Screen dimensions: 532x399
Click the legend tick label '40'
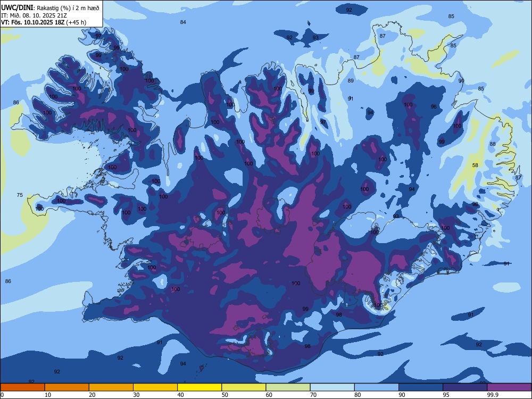[x=180, y=395]
